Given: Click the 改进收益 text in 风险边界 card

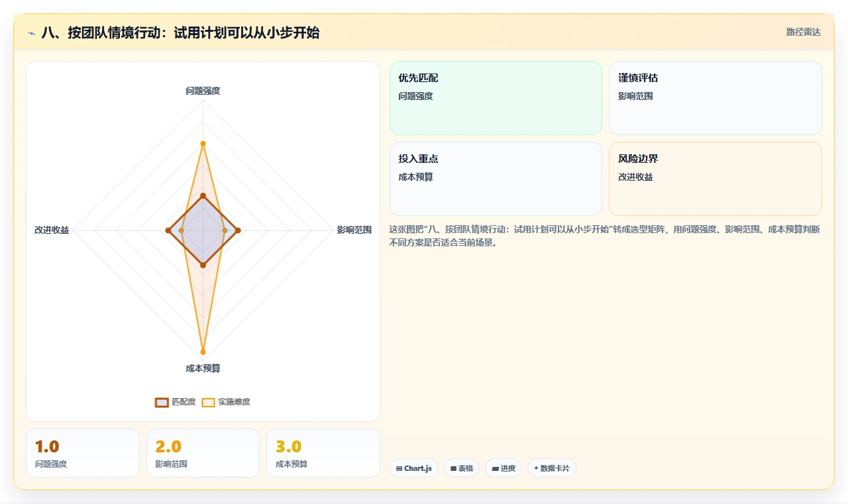Looking at the screenshot, I should click(635, 177).
